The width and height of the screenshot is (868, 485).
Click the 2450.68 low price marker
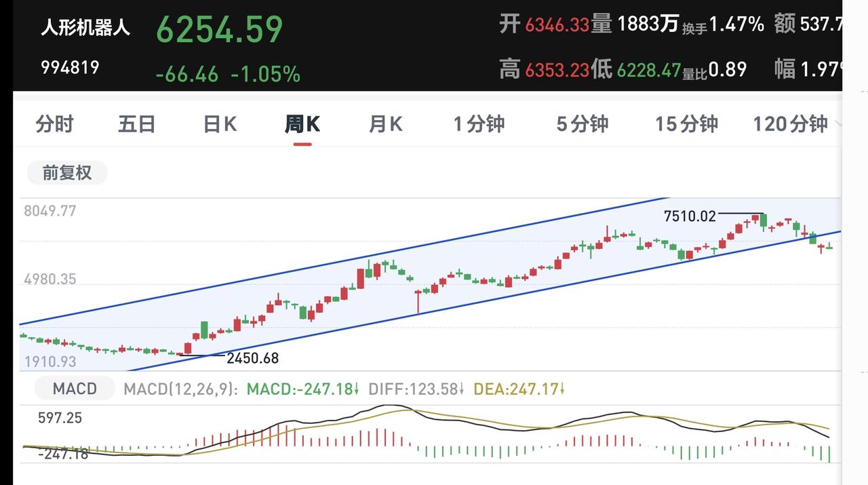click(252, 358)
